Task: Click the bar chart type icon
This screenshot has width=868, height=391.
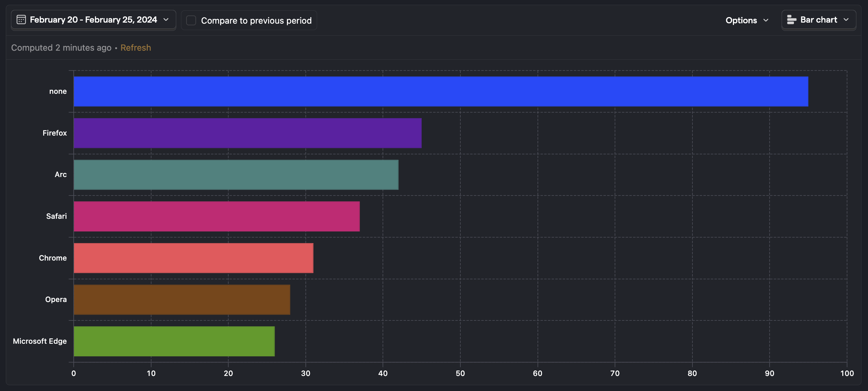Action: point(792,20)
